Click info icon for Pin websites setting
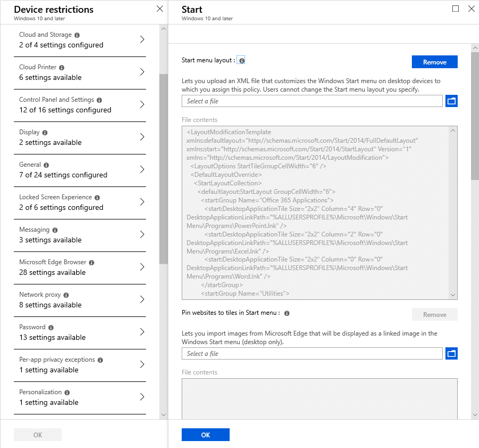 [287, 313]
